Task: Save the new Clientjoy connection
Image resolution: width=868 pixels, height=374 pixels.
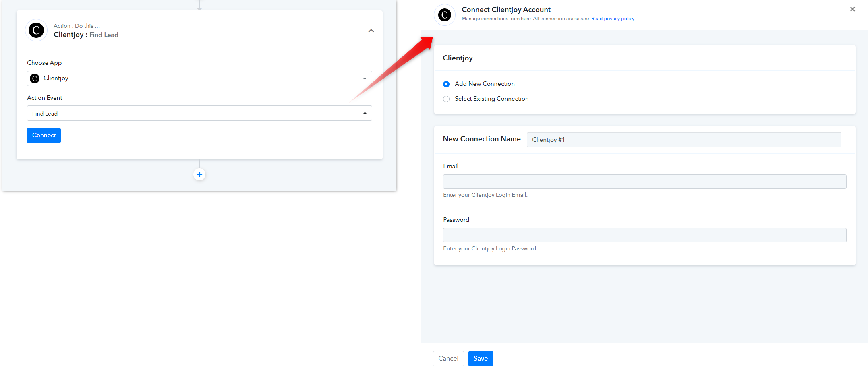Action: click(481, 359)
